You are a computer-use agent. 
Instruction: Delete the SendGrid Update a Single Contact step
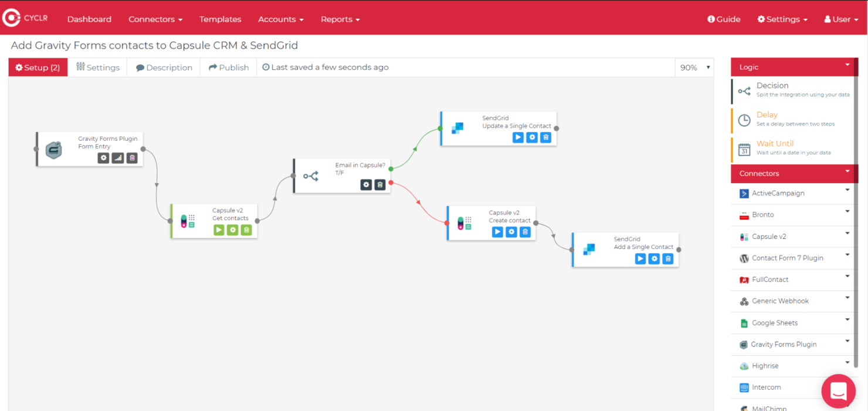tap(545, 137)
